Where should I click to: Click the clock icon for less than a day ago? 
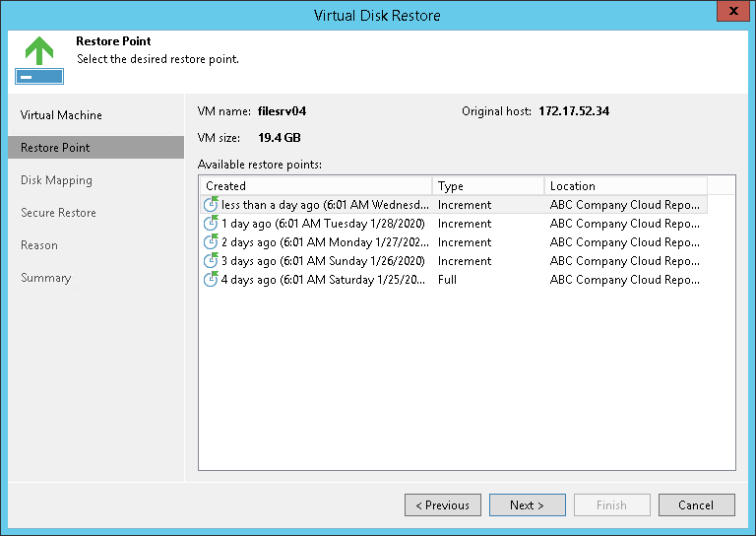pos(211,205)
